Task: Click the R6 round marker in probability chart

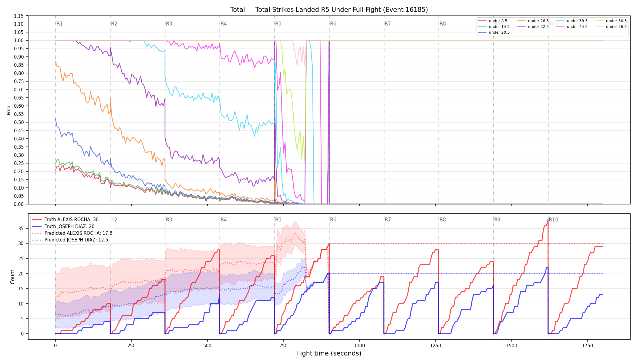Action: point(333,24)
